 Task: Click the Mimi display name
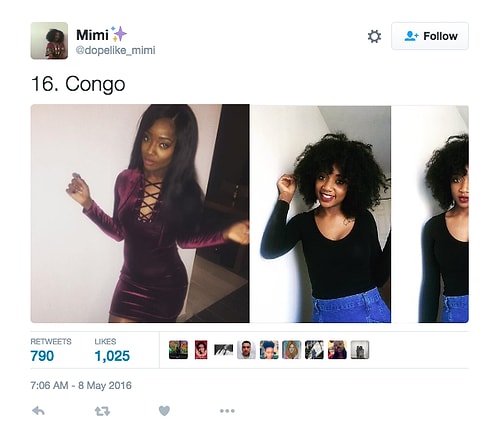coord(92,35)
